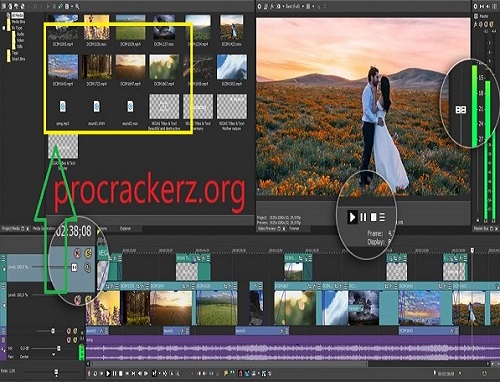Select the forest trees media thumbnail
Screen dimensions: 500x382
click(97, 67)
